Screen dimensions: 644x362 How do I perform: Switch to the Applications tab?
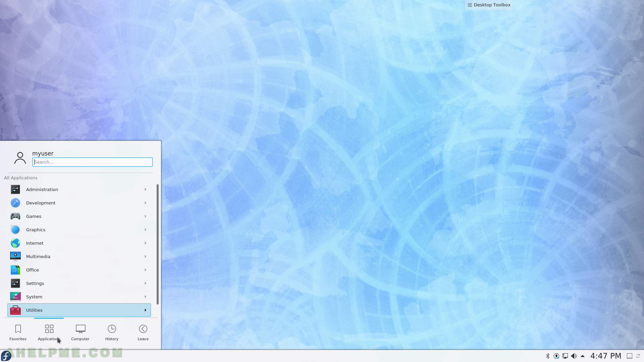(x=49, y=333)
